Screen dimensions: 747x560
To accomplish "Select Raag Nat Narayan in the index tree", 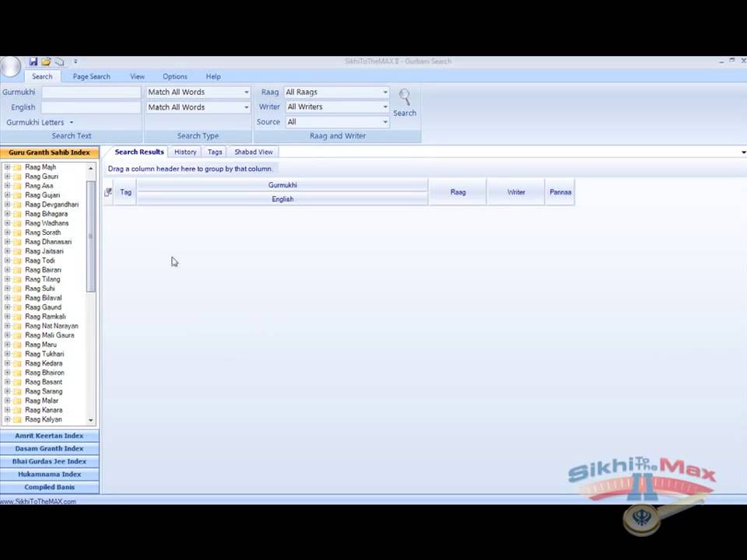I will (51, 326).
